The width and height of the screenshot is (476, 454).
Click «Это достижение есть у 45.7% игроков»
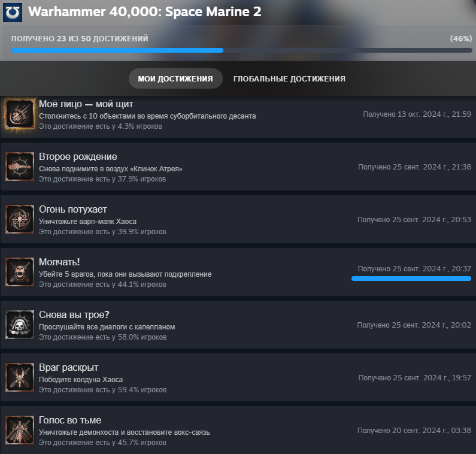[x=102, y=443]
